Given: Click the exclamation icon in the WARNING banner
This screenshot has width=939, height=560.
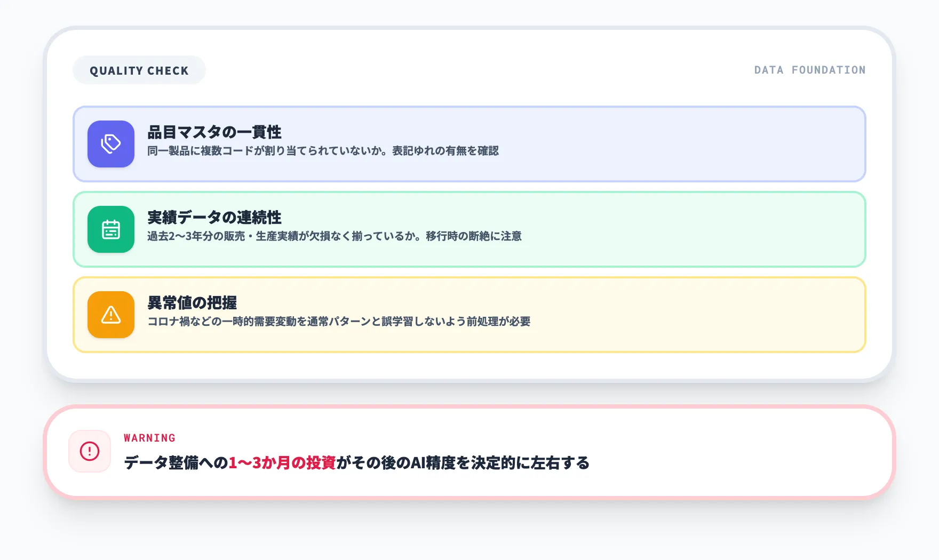Looking at the screenshot, I should 89,451.
